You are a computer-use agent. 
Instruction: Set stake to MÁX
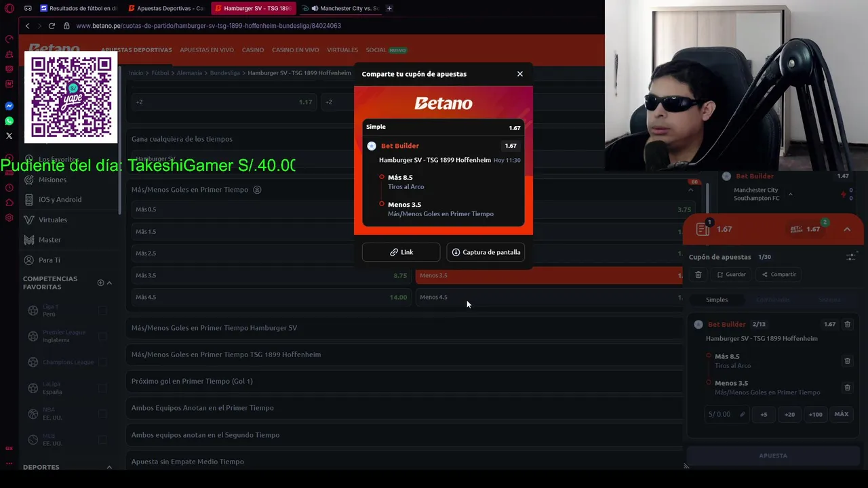[842, 414]
